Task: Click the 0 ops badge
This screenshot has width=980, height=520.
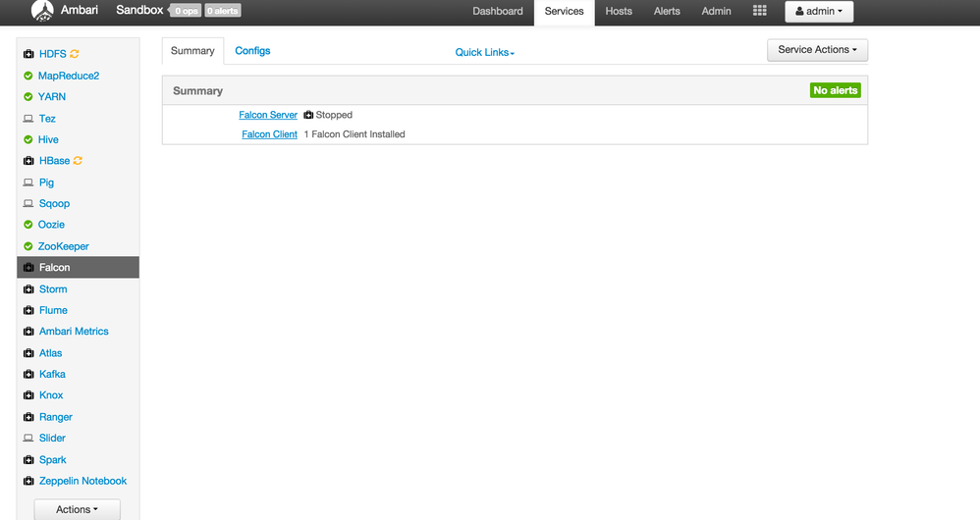Action: pyautogui.click(x=187, y=11)
